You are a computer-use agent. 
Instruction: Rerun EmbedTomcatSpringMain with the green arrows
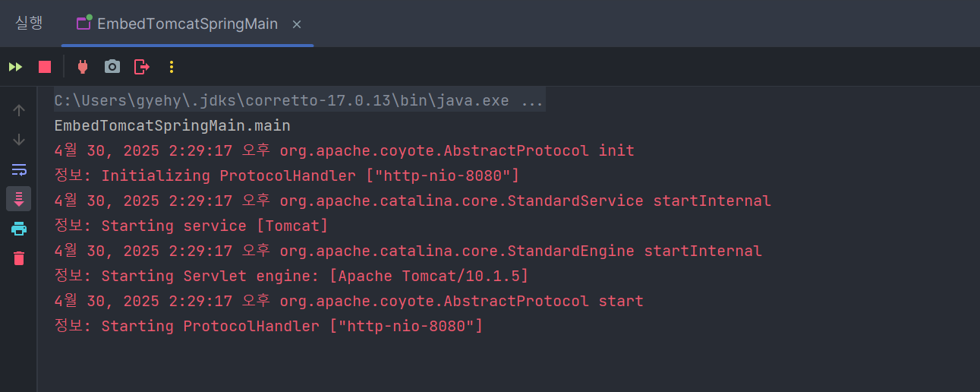[x=15, y=67]
